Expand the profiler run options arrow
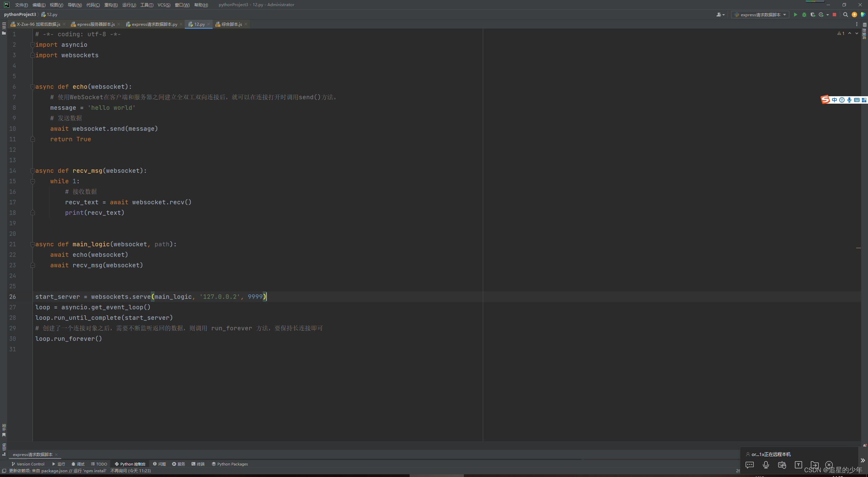 (828, 15)
